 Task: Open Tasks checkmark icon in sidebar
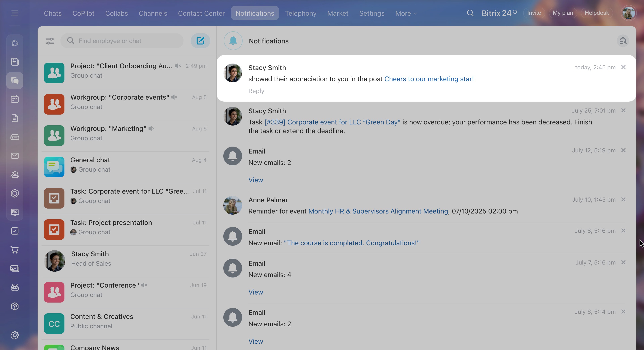click(15, 231)
